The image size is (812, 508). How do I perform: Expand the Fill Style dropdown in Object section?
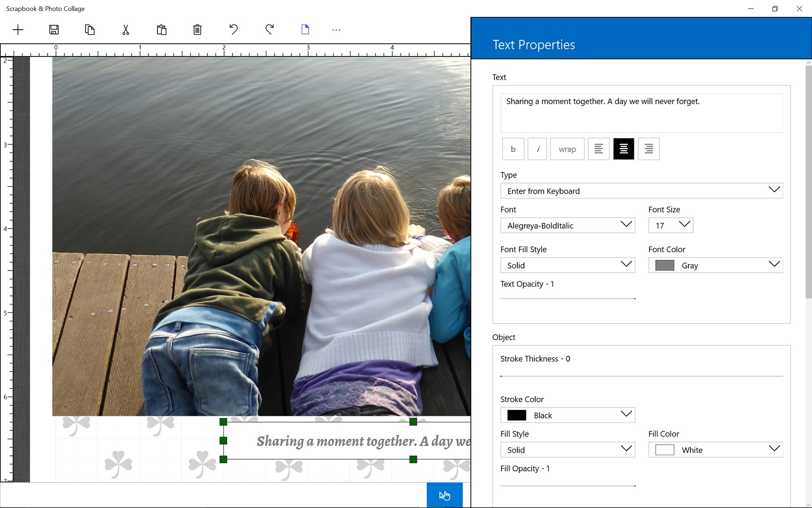pos(568,450)
